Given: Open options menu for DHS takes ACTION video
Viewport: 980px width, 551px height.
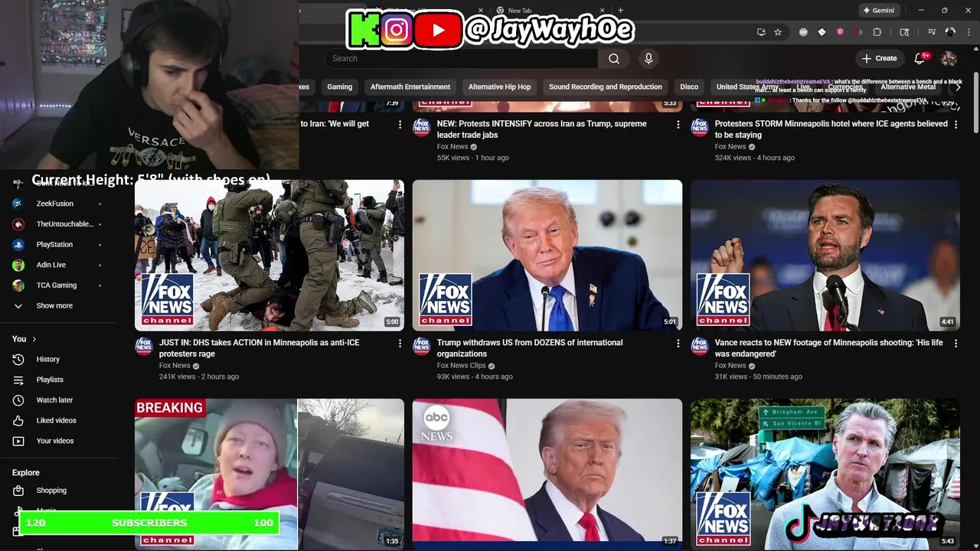Looking at the screenshot, I should pyautogui.click(x=400, y=344).
